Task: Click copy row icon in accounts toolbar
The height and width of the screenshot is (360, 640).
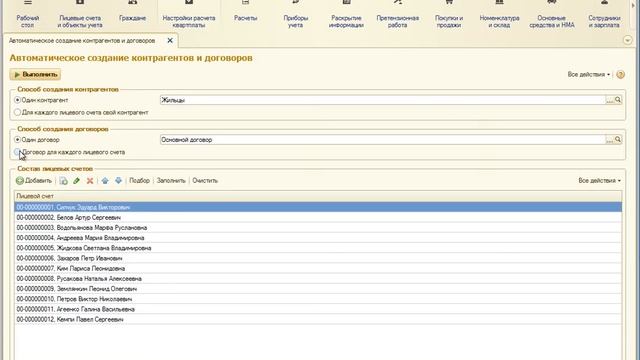Action: click(x=63, y=181)
